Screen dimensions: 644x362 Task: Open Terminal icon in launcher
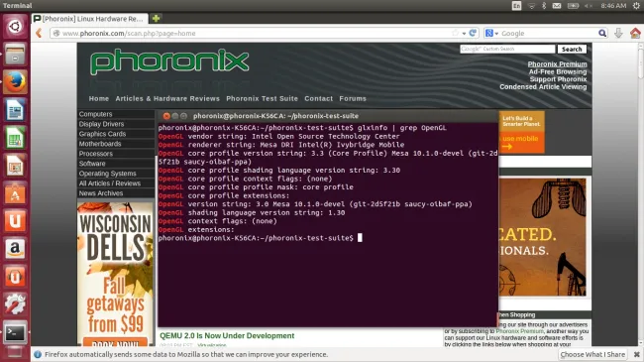[x=15, y=332]
